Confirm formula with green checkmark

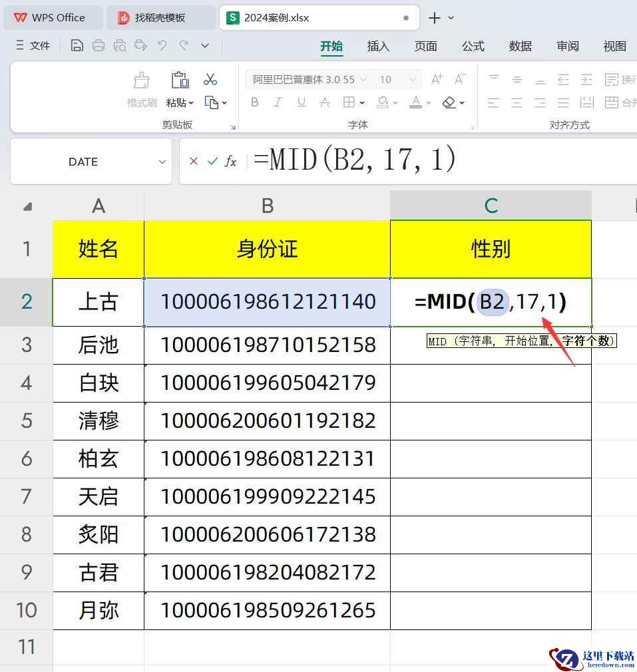(x=212, y=161)
